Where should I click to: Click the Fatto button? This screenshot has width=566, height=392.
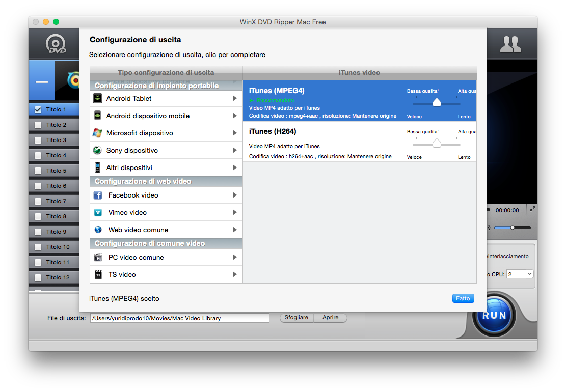[x=463, y=298]
